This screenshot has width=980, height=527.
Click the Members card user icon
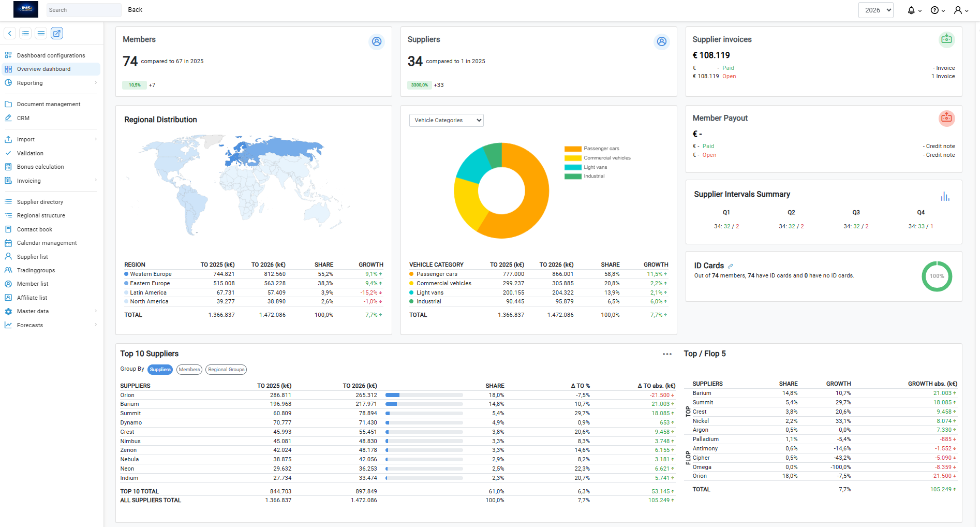coord(377,41)
